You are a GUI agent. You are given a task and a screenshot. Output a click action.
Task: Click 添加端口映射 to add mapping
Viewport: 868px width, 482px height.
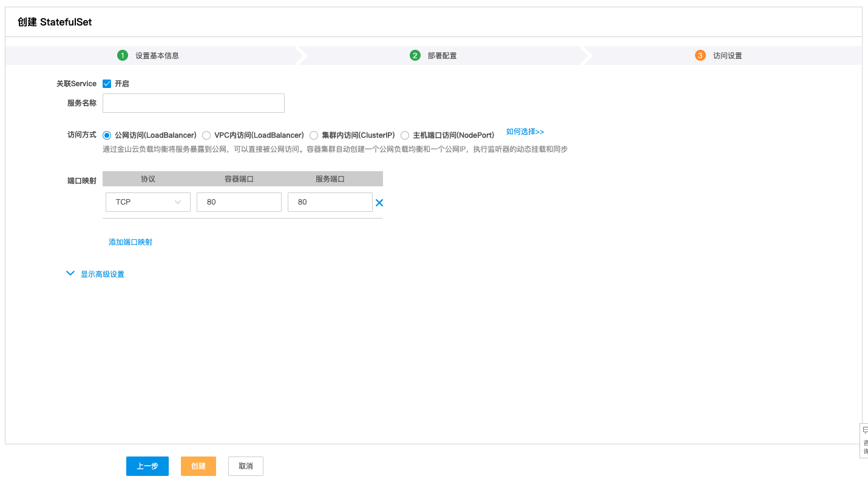click(x=131, y=242)
